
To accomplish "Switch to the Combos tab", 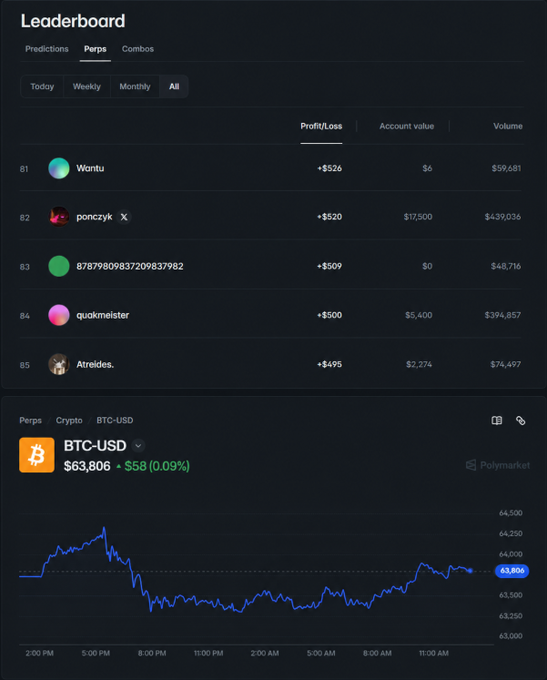I will (x=138, y=49).
